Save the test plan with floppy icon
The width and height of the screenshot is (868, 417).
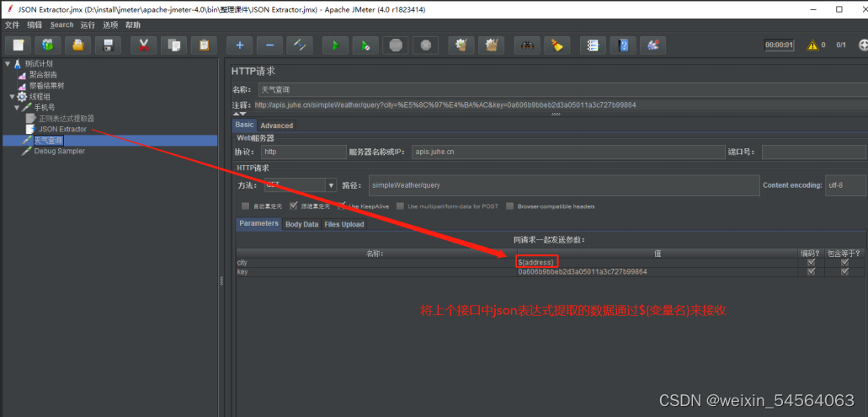[108, 45]
